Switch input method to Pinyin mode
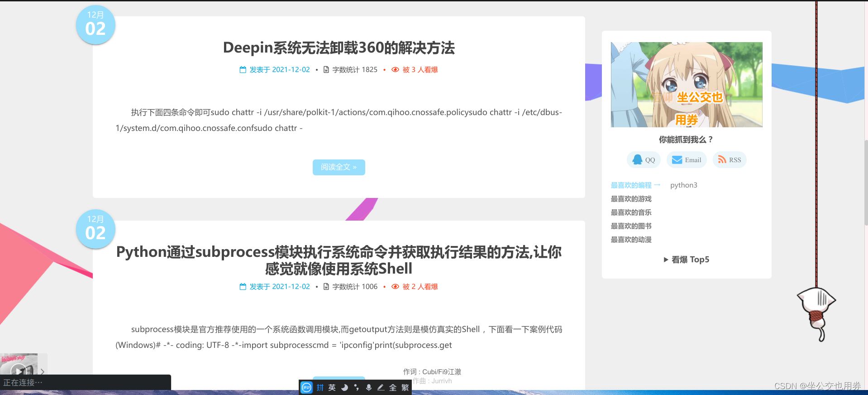Image resolution: width=868 pixels, height=395 pixels. [x=320, y=387]
